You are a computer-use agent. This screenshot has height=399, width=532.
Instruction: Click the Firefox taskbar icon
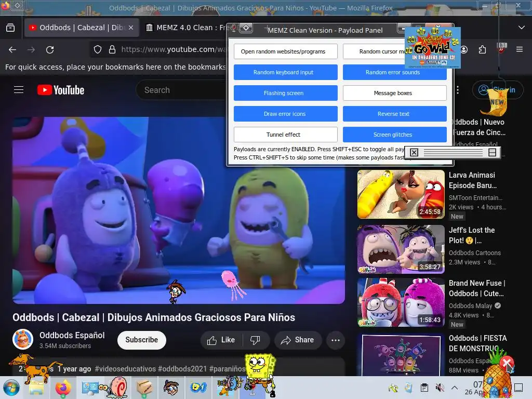(63, 388)
